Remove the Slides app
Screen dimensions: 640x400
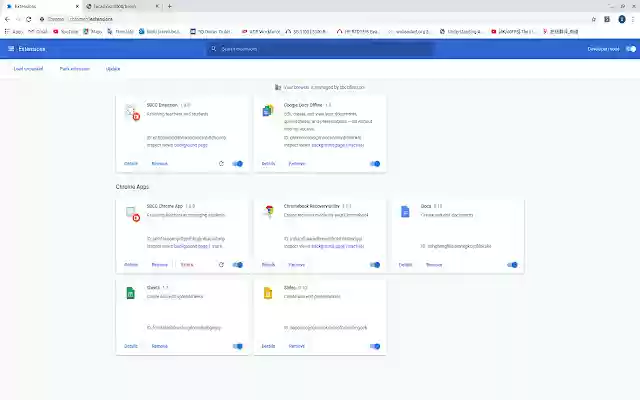pyautogui.click(x=297, y=346)
